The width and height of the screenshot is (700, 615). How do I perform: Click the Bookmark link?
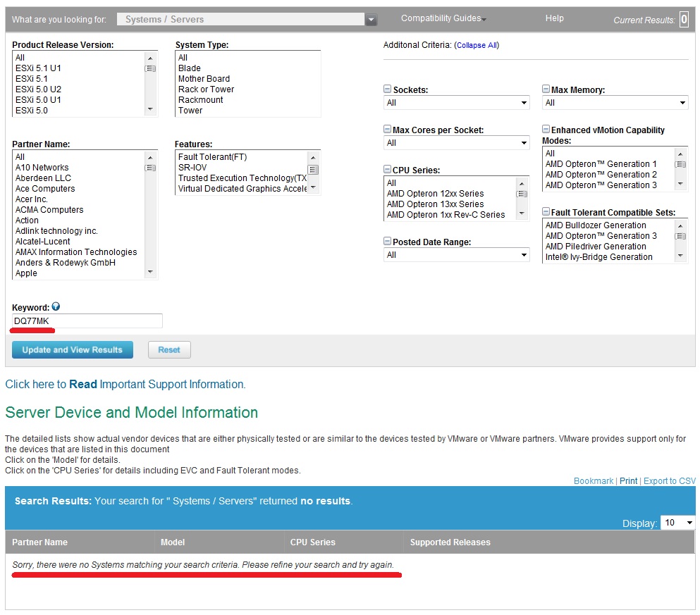594,480
